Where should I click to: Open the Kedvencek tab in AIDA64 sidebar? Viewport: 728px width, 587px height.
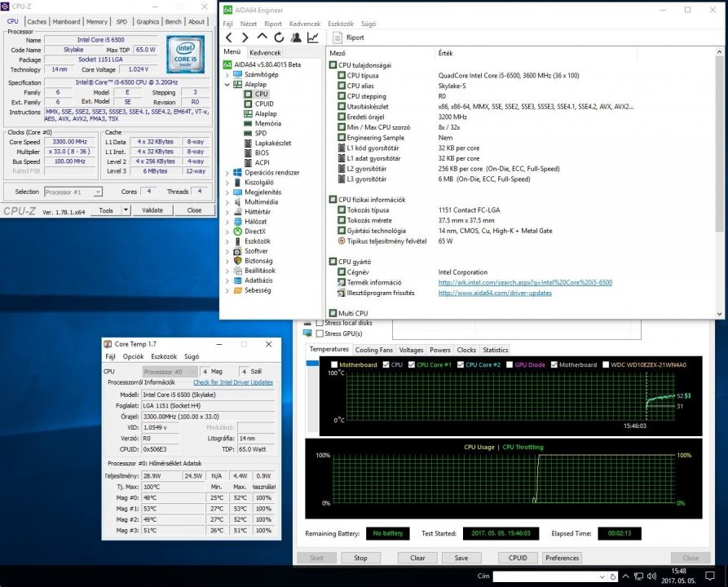[265, 52]
